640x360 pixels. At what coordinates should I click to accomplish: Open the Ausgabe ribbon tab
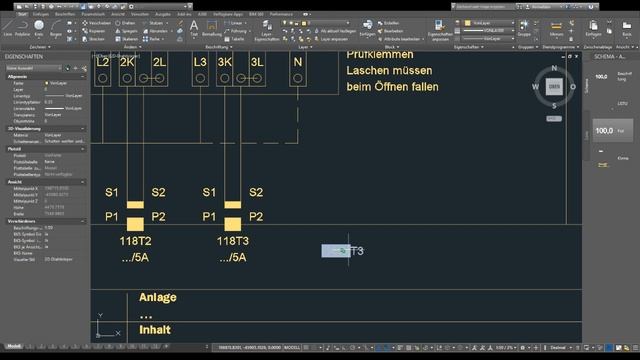coord(163,14)
